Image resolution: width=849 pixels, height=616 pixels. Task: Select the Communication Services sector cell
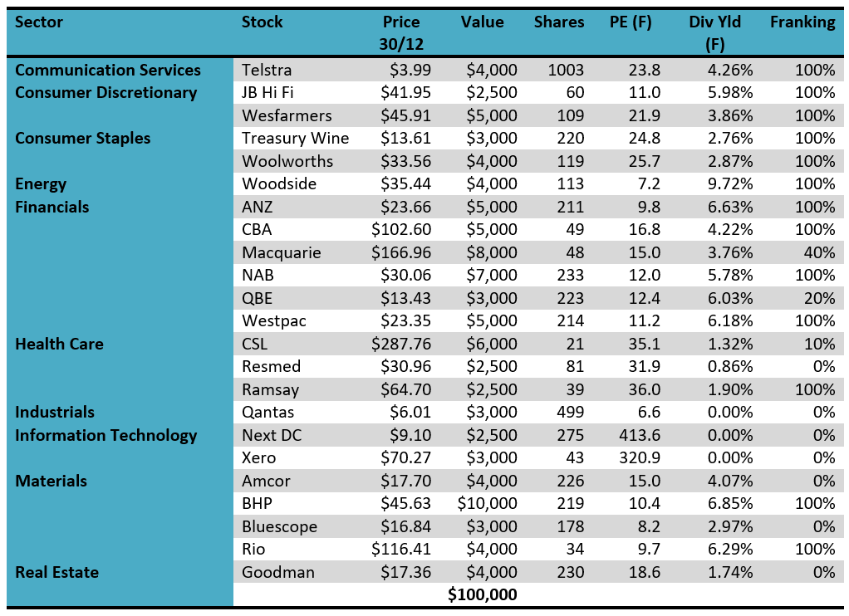[x=108, y=70]
